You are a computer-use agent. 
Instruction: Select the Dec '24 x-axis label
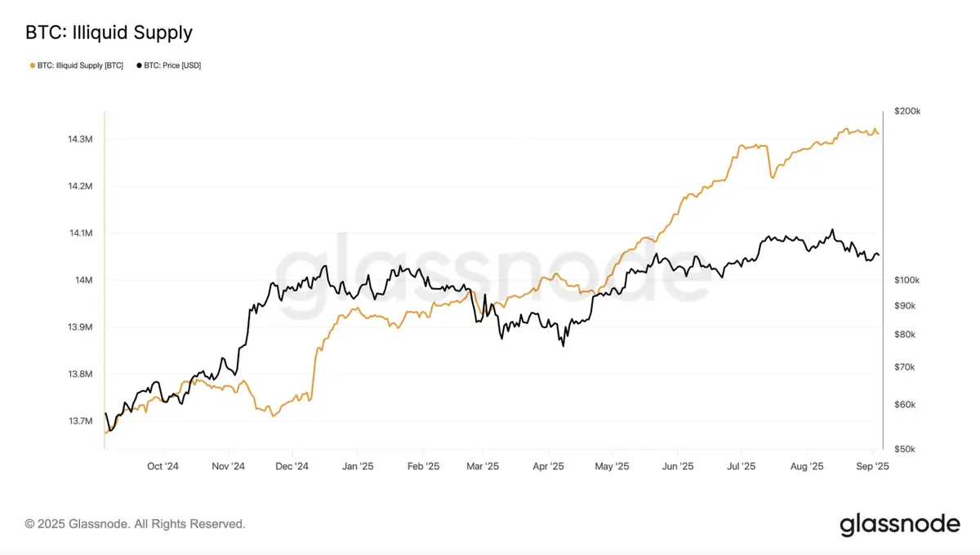[292, 467]
